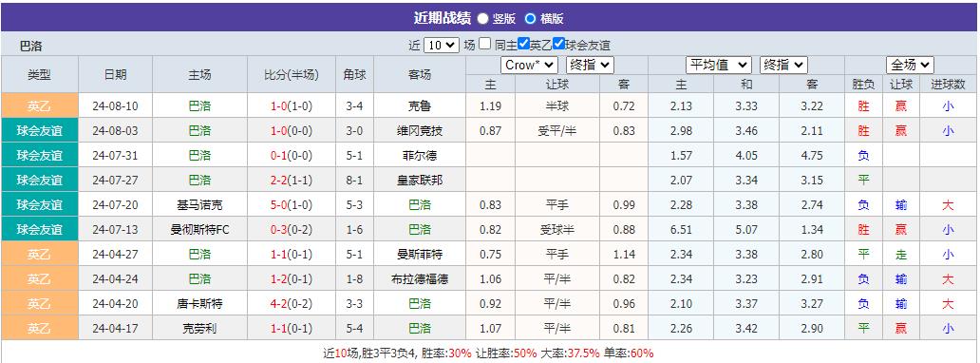Image resolution: width=980 pixels, height=363 pixels.
Task: Uncheck the 英乙 checkbox
Action: click(x=524, y=44)
